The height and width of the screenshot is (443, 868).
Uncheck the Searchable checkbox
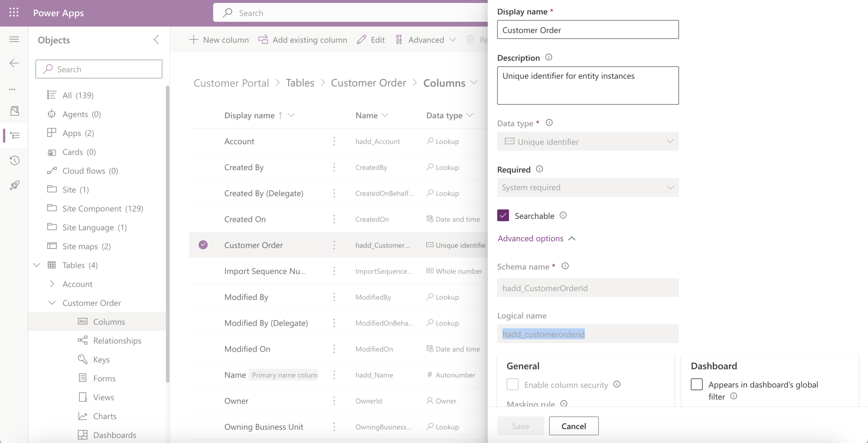(503, 216)
